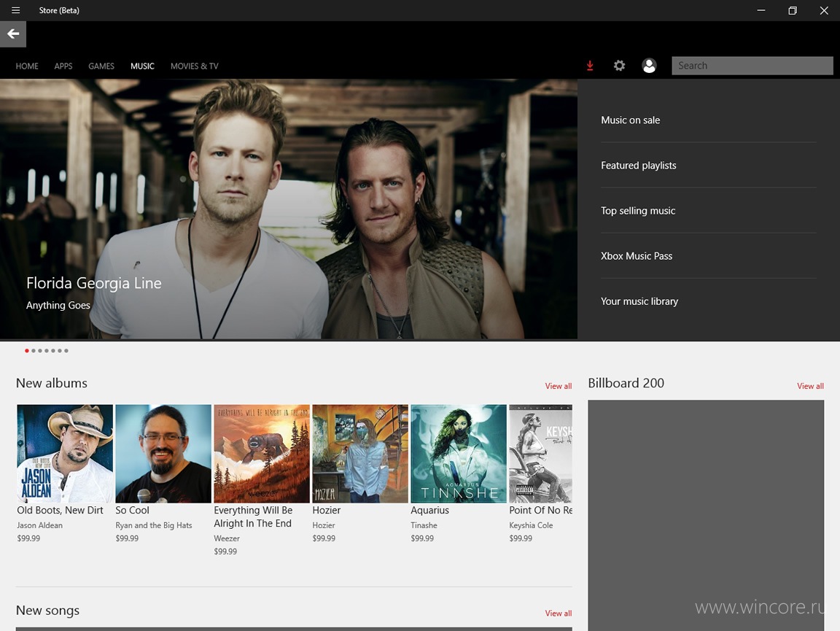Minimize the Store (Beta) window
The width and height of the screenshot is (840, 631).
pos(761,10)
